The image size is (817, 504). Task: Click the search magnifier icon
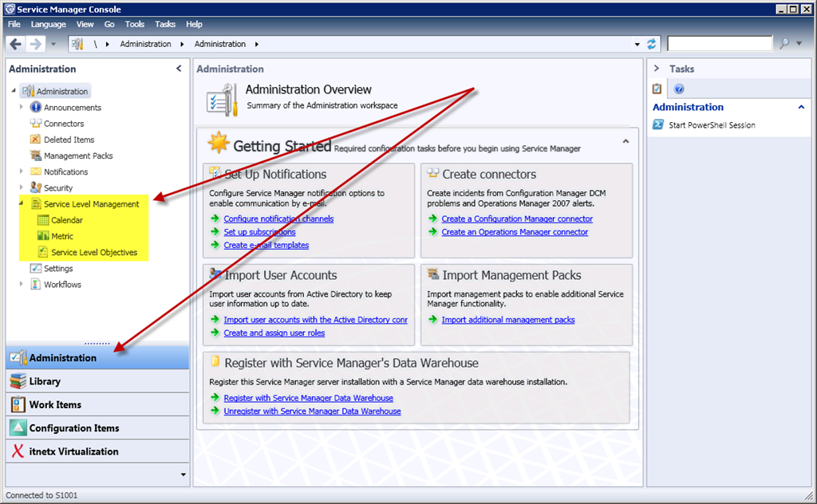[x=785, y=44]
